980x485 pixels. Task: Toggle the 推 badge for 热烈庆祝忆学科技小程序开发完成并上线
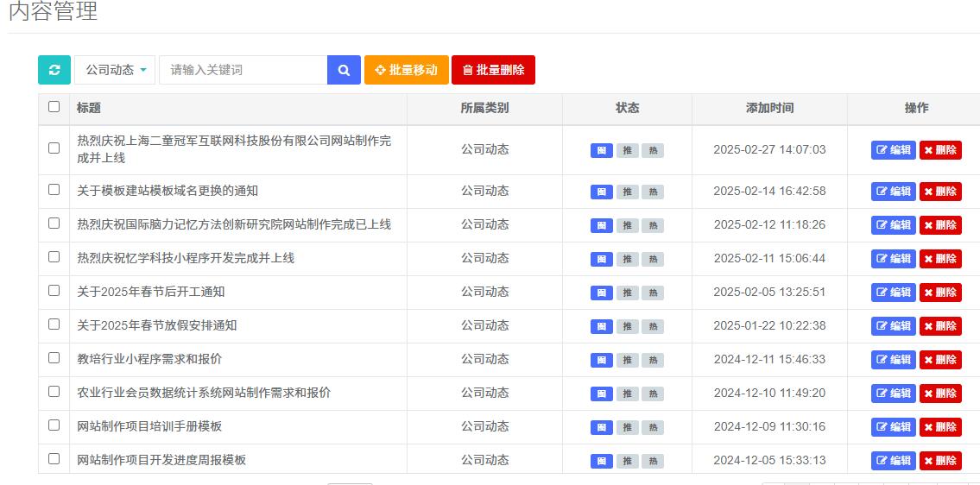coord(628,259)
